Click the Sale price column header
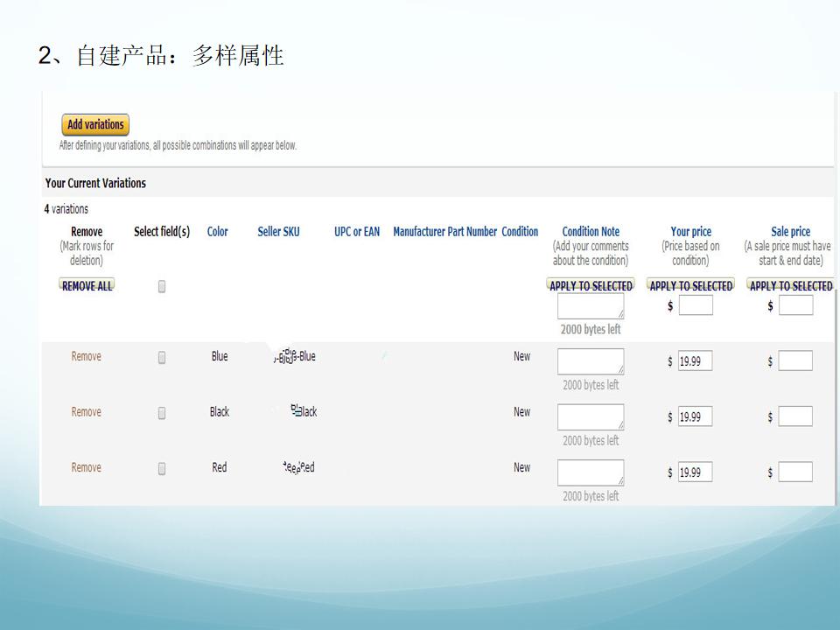840x630 pixels. [x=791, y=231]
